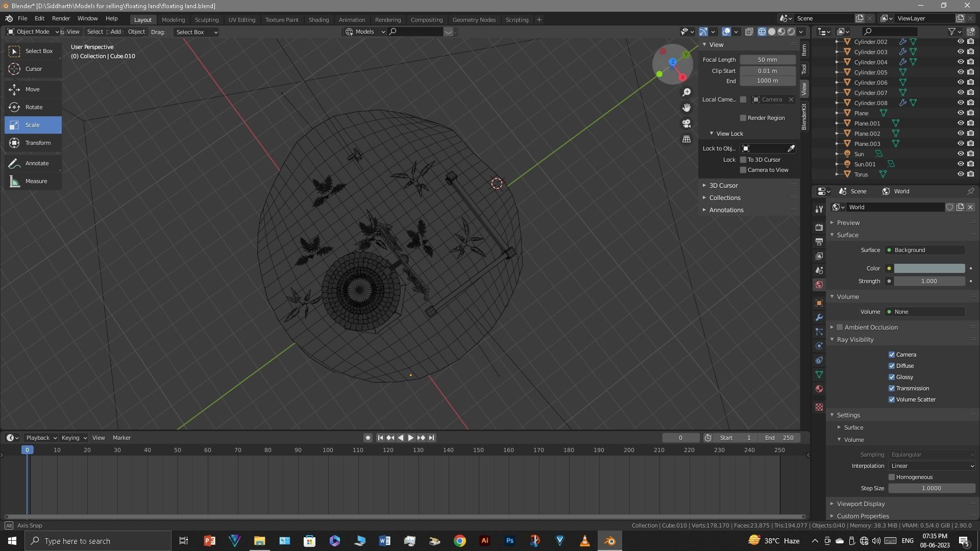Open Interpolation Linear dropdown
This screenshot has height=551, width=980.
(x=932, y=466)
